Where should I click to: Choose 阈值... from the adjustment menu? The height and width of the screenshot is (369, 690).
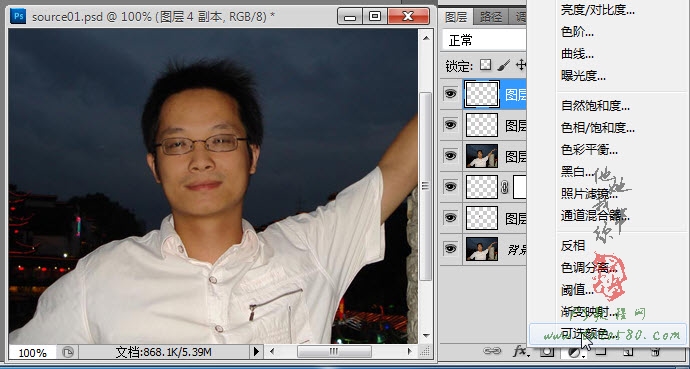pos(577,290)
